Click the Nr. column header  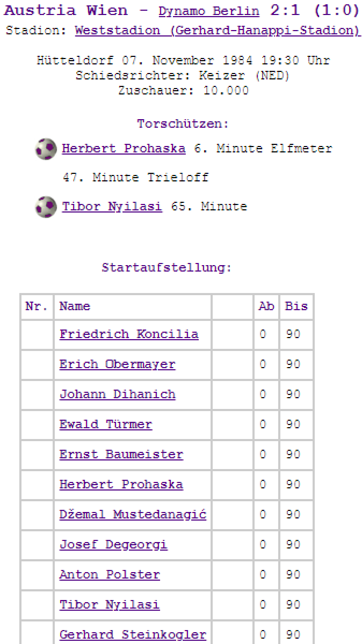[x=37, y=306]
